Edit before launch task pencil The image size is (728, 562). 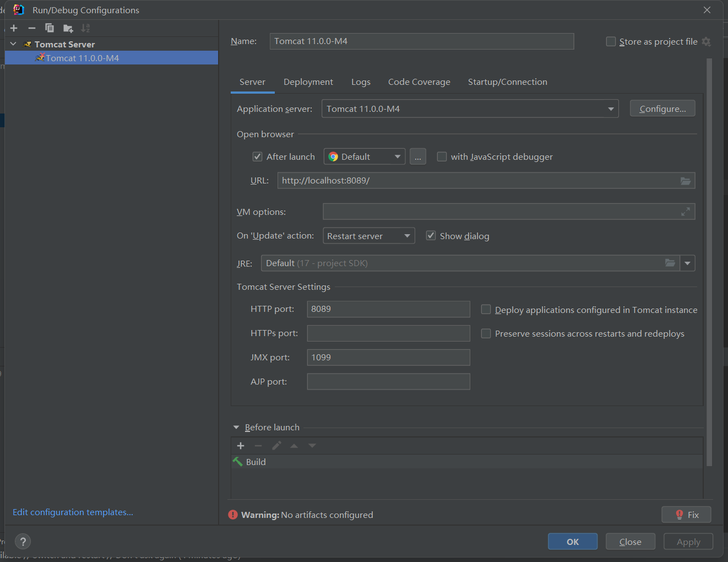pyautogui.click(x=276, y=446)
